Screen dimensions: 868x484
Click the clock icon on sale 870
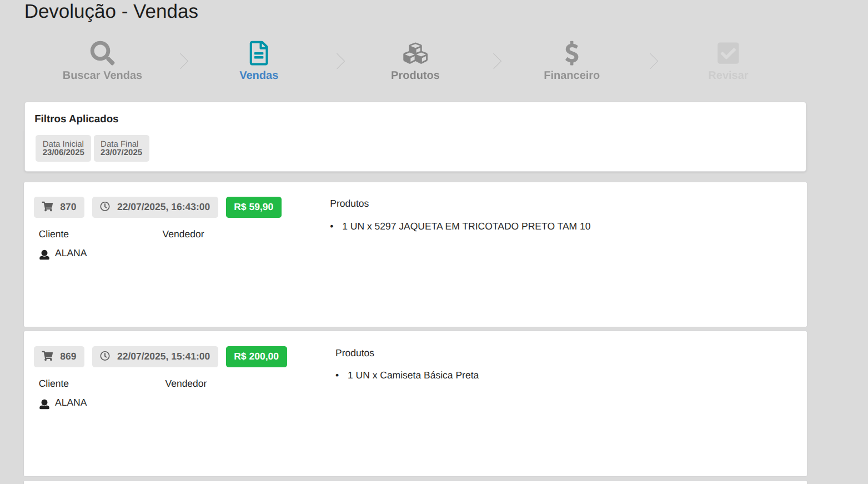(105, 207)
